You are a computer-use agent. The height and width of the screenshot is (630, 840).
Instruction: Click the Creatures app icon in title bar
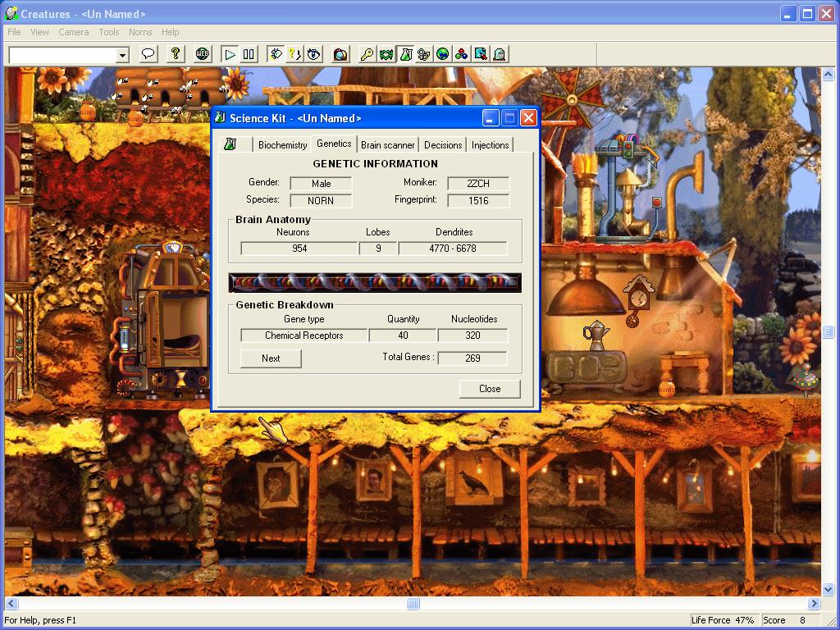[x=11, y=13]
